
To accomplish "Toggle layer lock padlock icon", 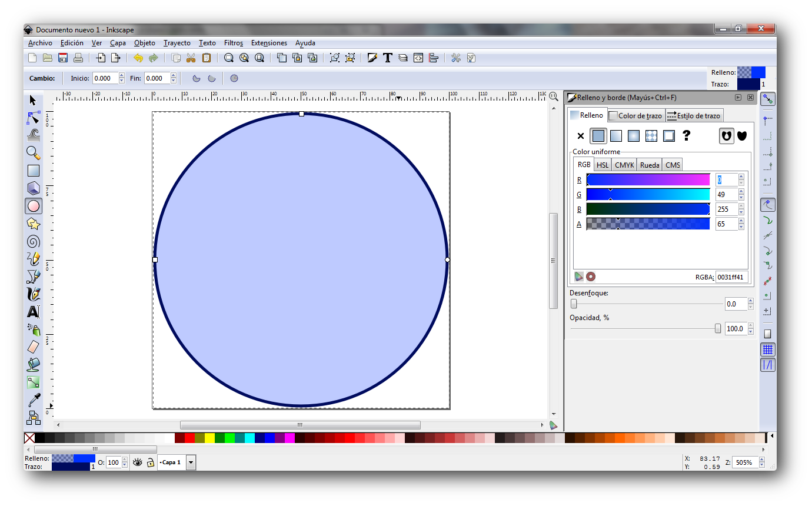I will click(x=151, y=462).
